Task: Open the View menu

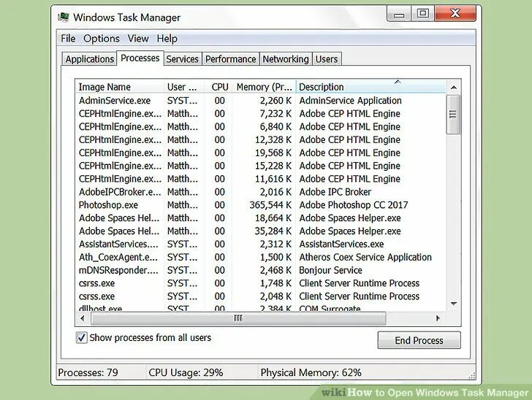Action: 138,38
